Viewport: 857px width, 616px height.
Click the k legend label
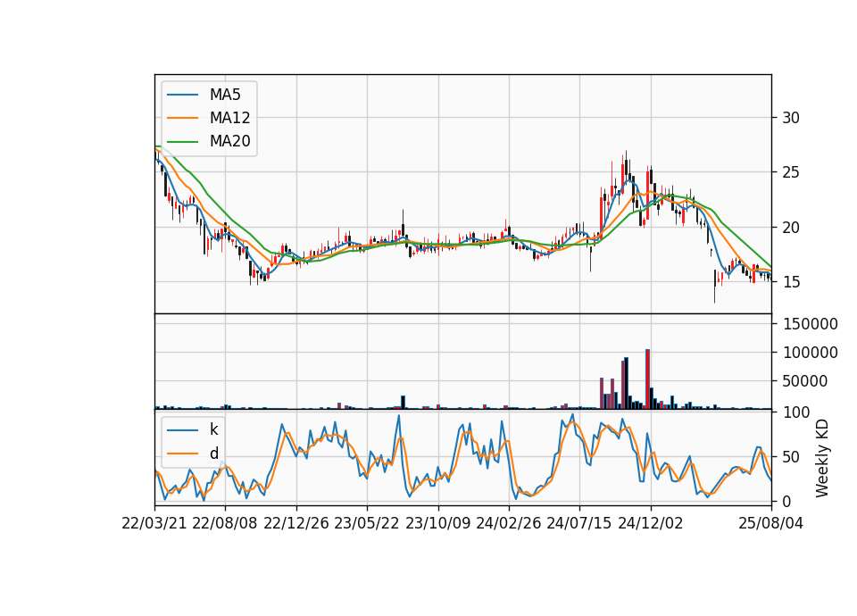pyautogui.click(x=213, y=429)
